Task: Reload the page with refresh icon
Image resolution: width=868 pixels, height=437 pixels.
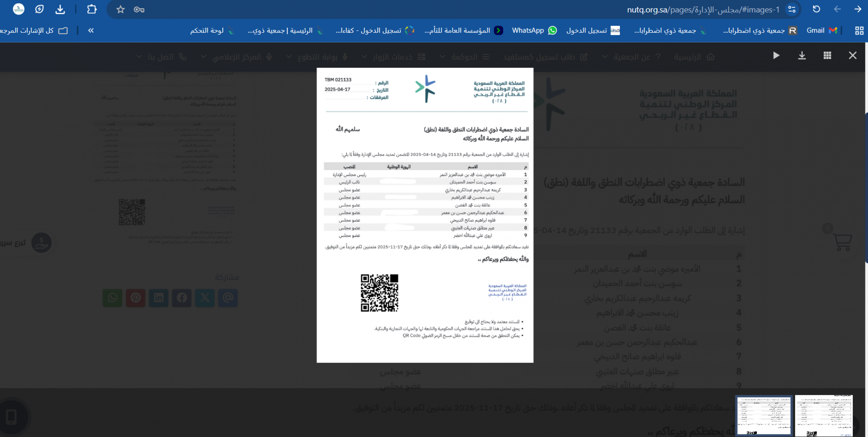Action: pyautogui.click(x=816, y=9)
